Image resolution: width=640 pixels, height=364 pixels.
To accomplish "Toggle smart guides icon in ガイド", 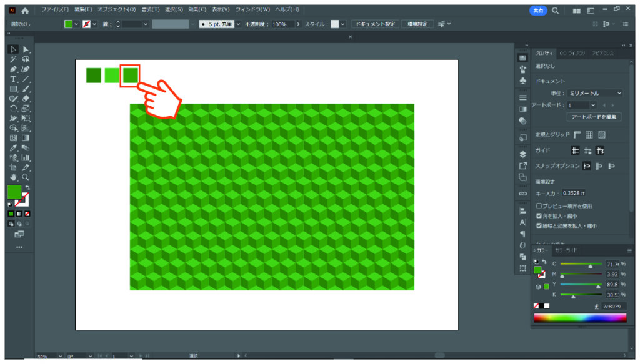I will coord(600,151).
